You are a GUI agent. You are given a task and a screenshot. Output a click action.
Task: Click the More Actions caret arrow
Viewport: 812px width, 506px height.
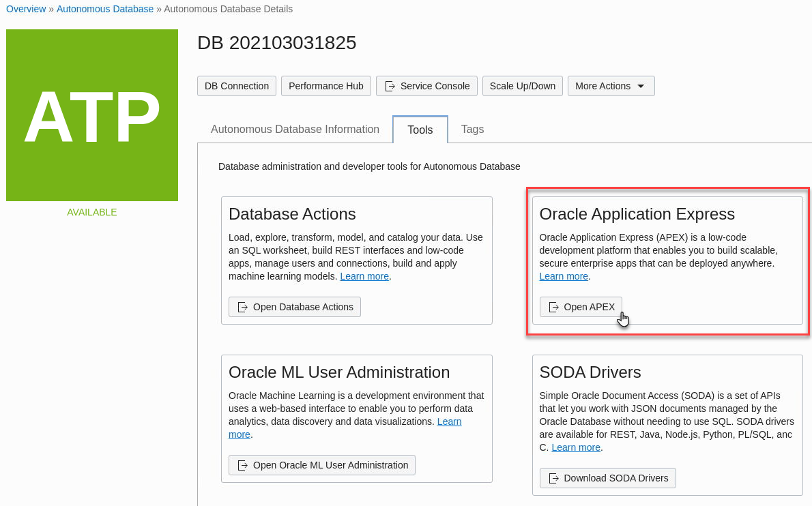click(x=641, y=87)
